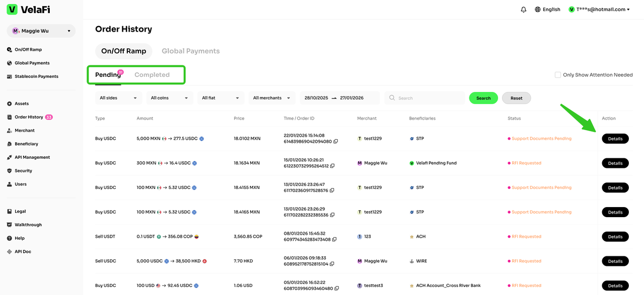644x295 pixels.
Task: Open Details for the Sell USDT order
Action: click(615, 237)
